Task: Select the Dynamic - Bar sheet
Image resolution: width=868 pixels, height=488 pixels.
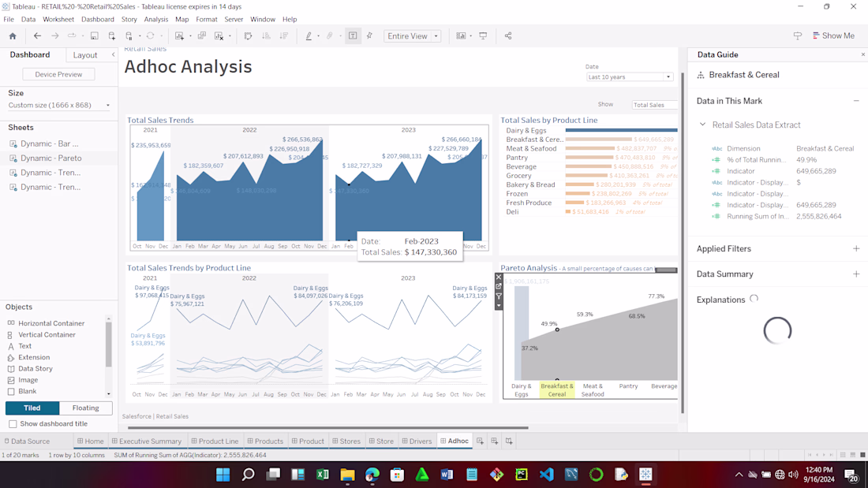Action: (x=49, y=143)
